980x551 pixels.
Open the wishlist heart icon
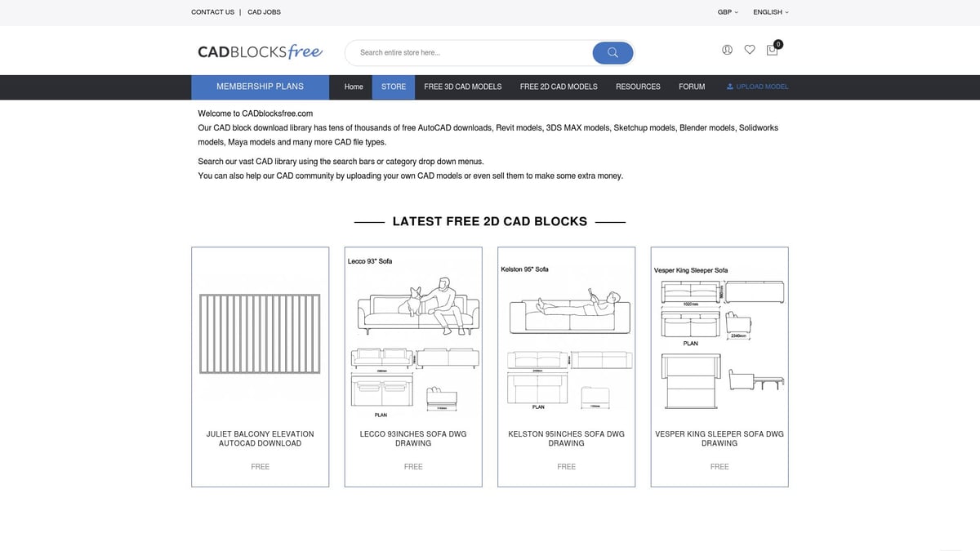pyautogui.click(x=750, y=50)
